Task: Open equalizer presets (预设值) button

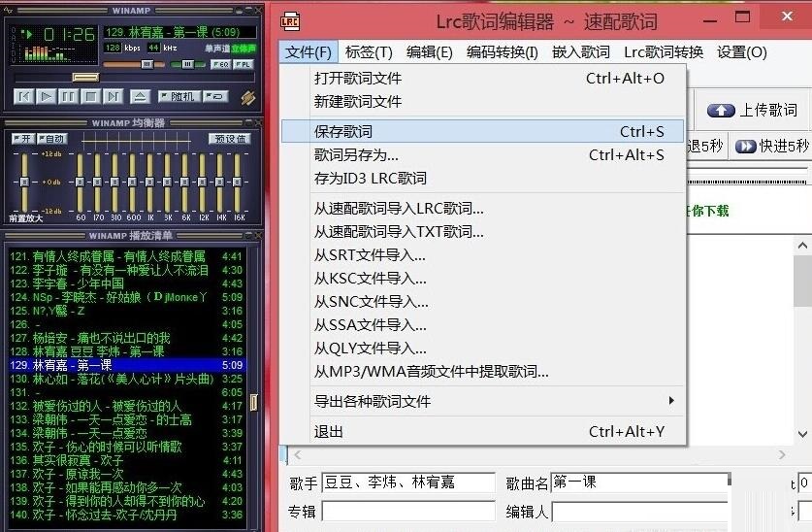Action: (x=230, y=139)
